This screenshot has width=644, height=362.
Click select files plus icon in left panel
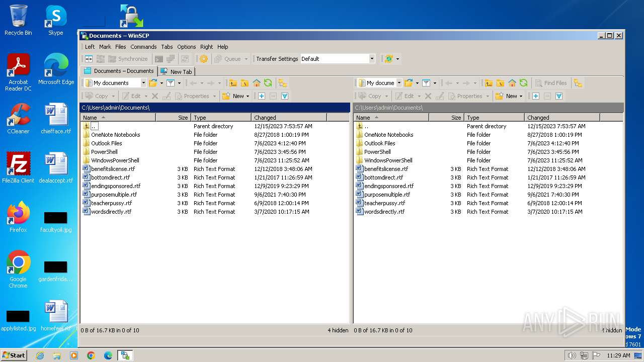point(262,96)
